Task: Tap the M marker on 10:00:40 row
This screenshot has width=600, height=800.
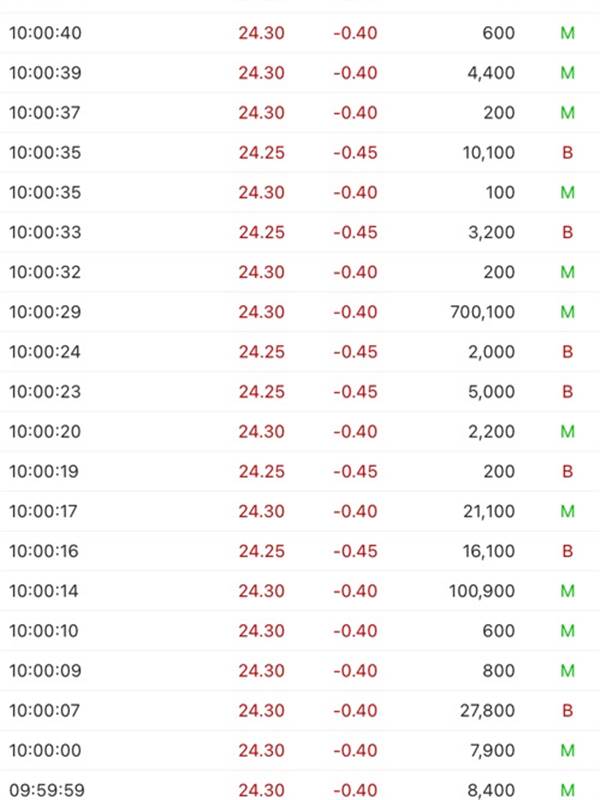Action: coord(567,33)
